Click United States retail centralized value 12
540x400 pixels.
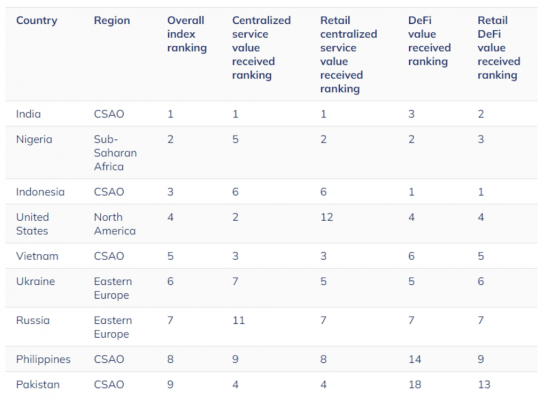326,217
